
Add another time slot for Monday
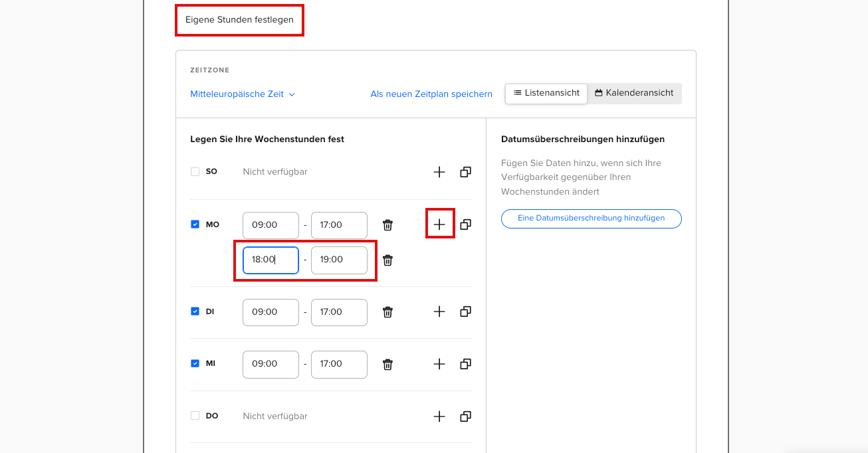coord(439,225)
